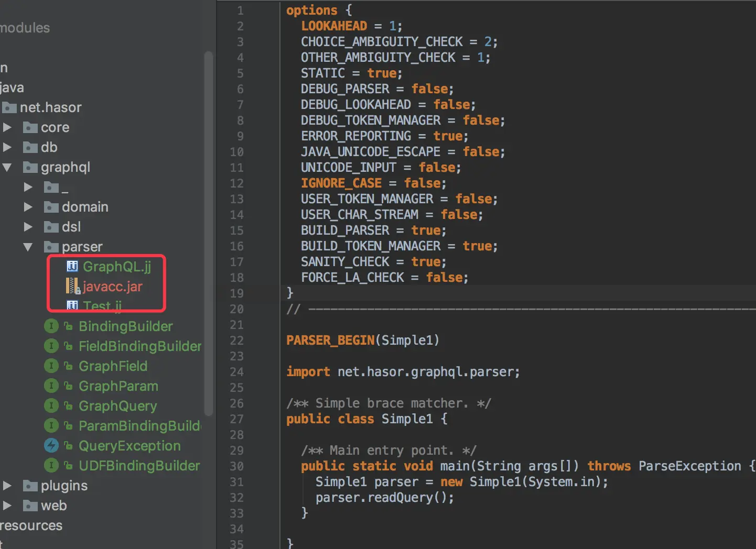Click the GraphParam interface icon

click(x=51, y=386)
